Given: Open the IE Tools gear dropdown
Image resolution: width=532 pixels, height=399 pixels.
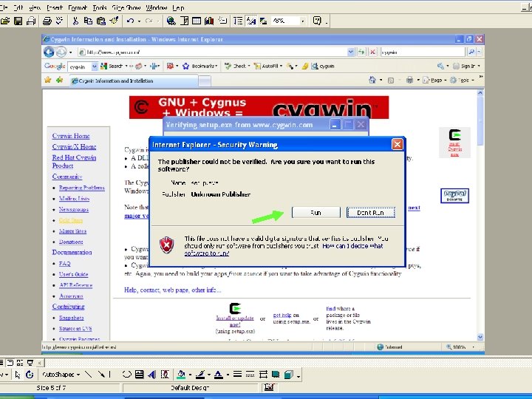Looking at the screenshot, I should [462, 80].
